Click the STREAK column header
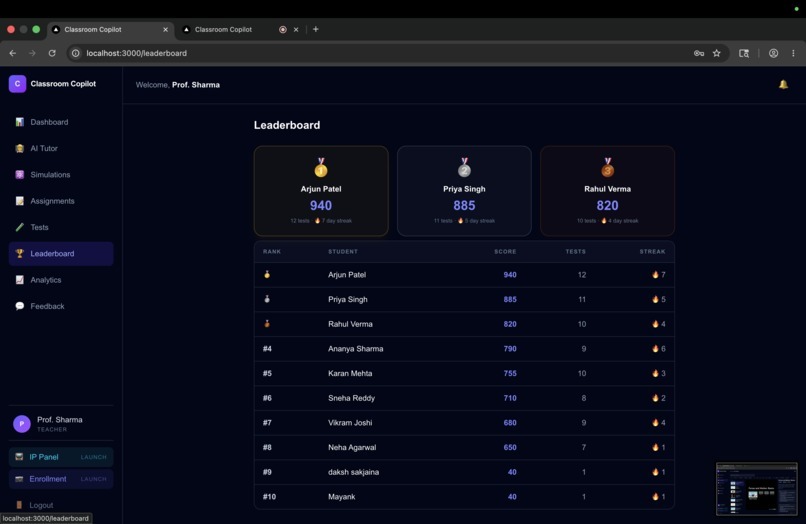The image size is (806, 524). (x=652, y=251)
